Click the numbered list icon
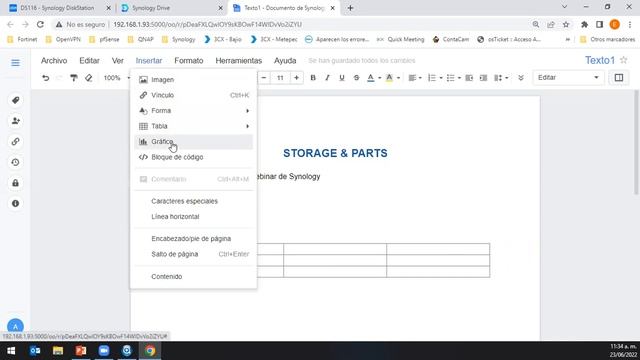Image resolution: width=640 pixels, height=360 pixels. click(x=432, y=78)
